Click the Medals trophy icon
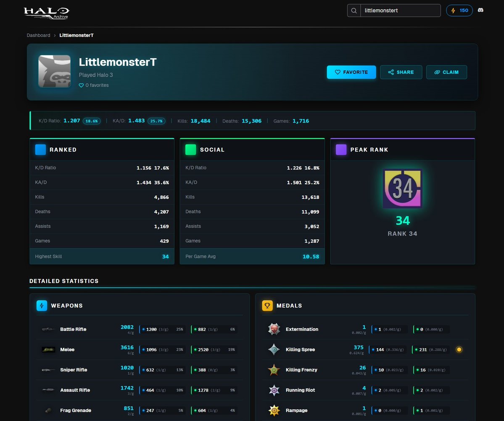This screenshot has height=421, width=504. (x=267, y=305)
